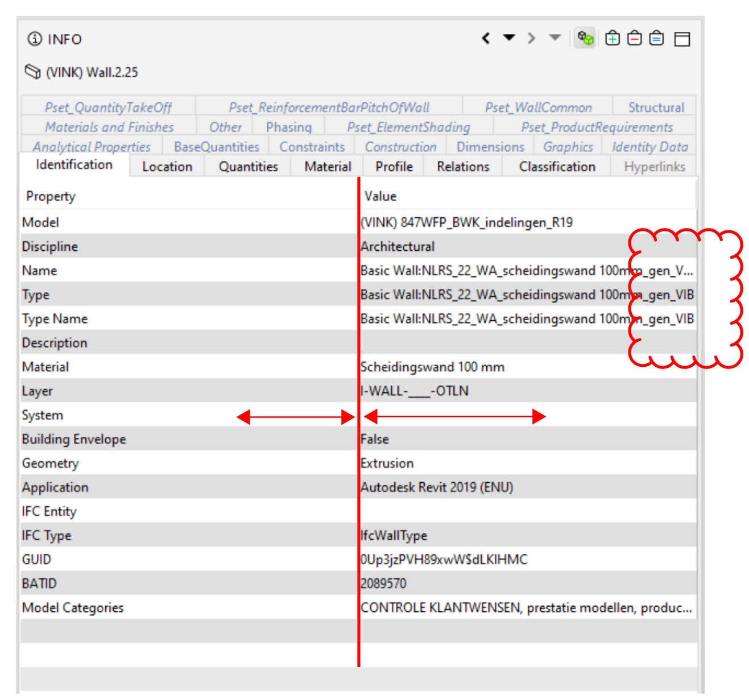Image resolution: width=749 pixels, height=700 pixels.
Task: Remove from selection basket with minus icon
Action: pyautogui.click(x=635, y=39)
